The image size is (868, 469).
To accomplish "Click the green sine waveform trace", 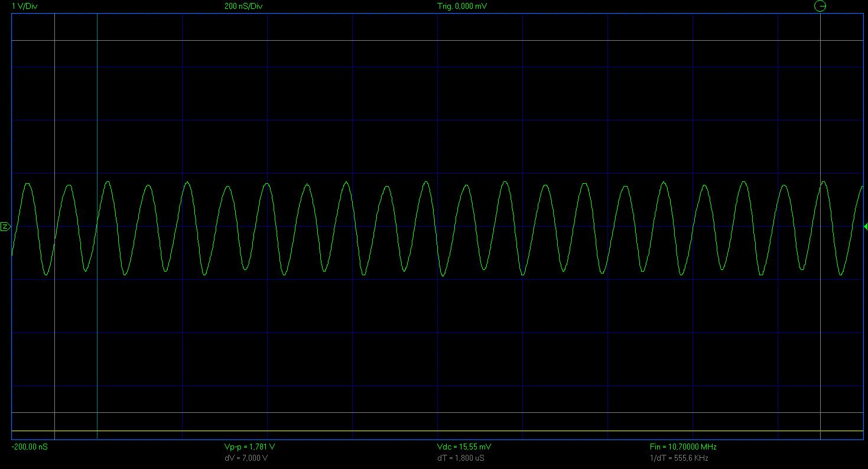I will click(x=425, y=183).
